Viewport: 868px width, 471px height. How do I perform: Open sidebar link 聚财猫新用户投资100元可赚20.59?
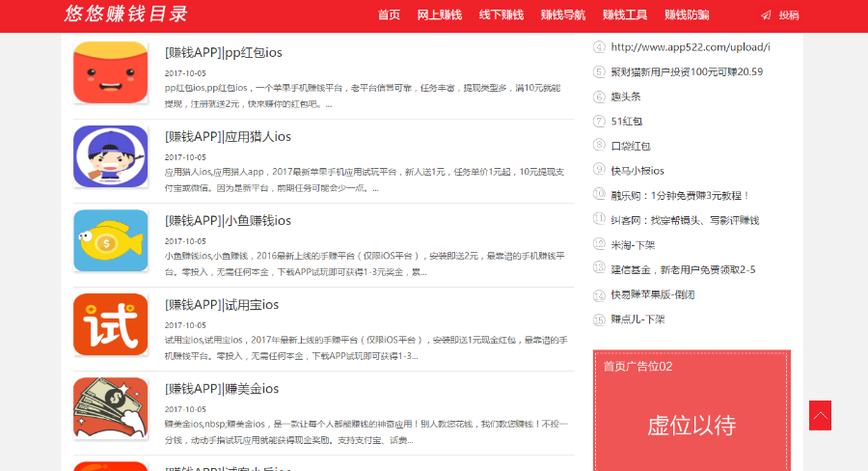tap(687, 71)
